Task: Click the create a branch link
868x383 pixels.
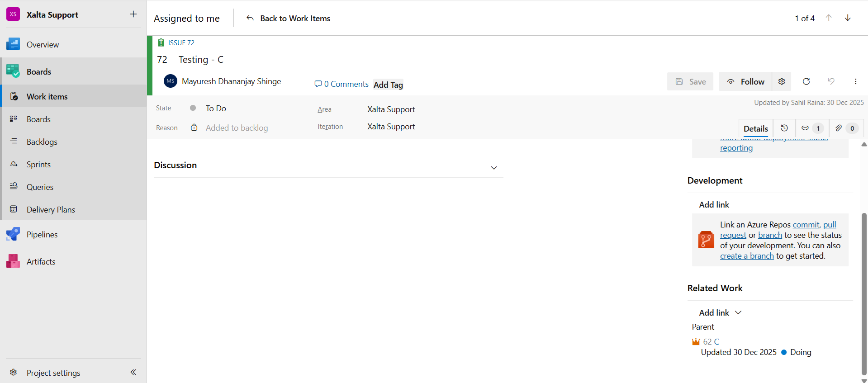Action: (x=747, y=256)
